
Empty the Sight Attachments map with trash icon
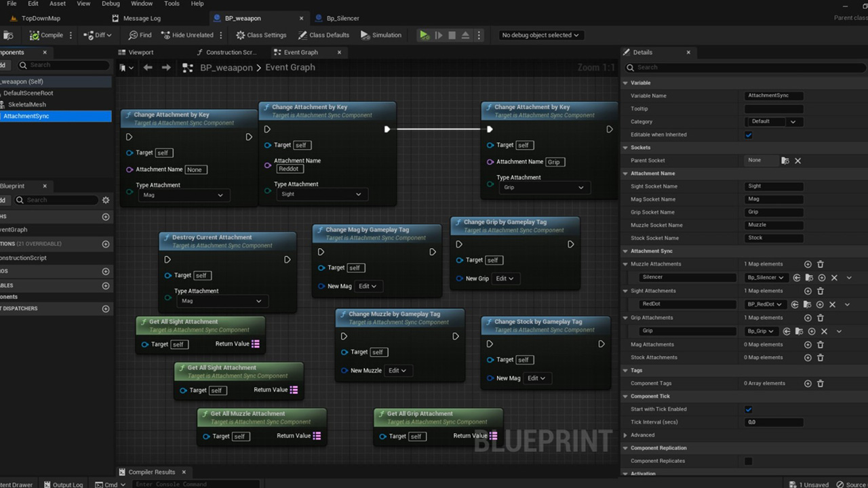820,291
